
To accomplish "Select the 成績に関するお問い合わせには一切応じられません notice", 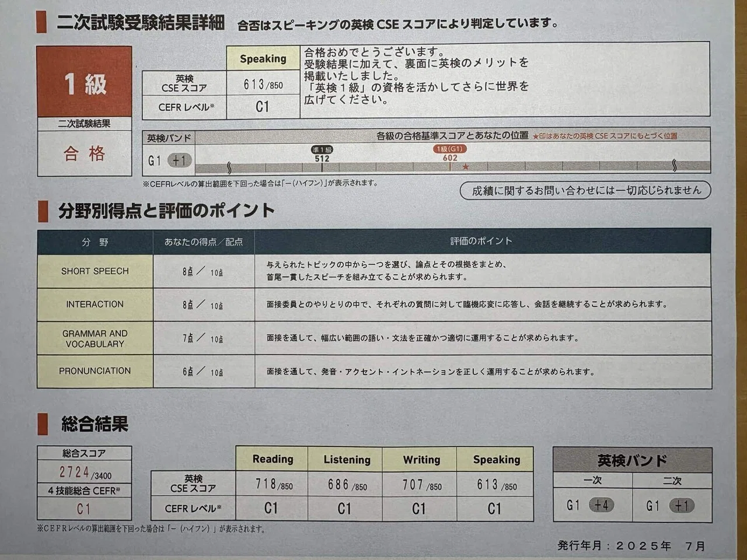I will 585,190.
